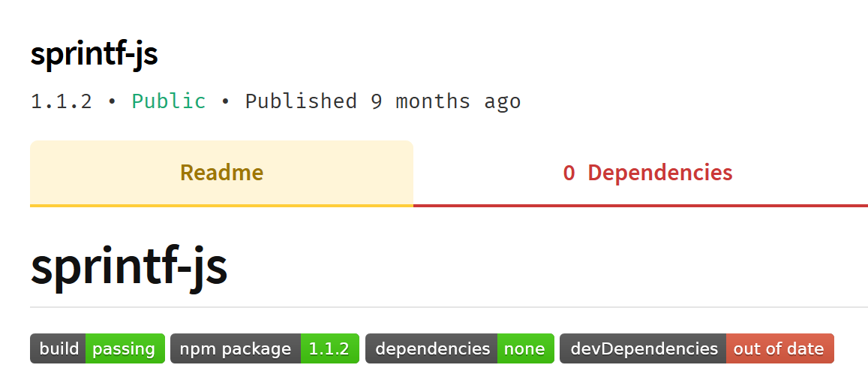Click version 1.1.2 below package title
The image size is (868, 386).
(x=62, y=101)
